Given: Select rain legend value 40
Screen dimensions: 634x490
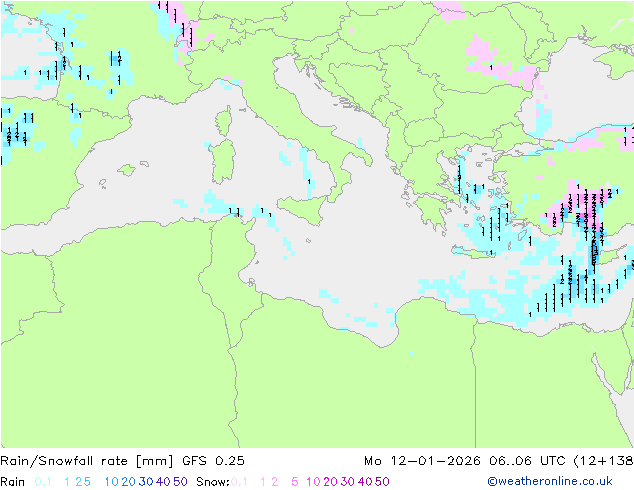Looking at the screenshot, I should coord(163,482).
